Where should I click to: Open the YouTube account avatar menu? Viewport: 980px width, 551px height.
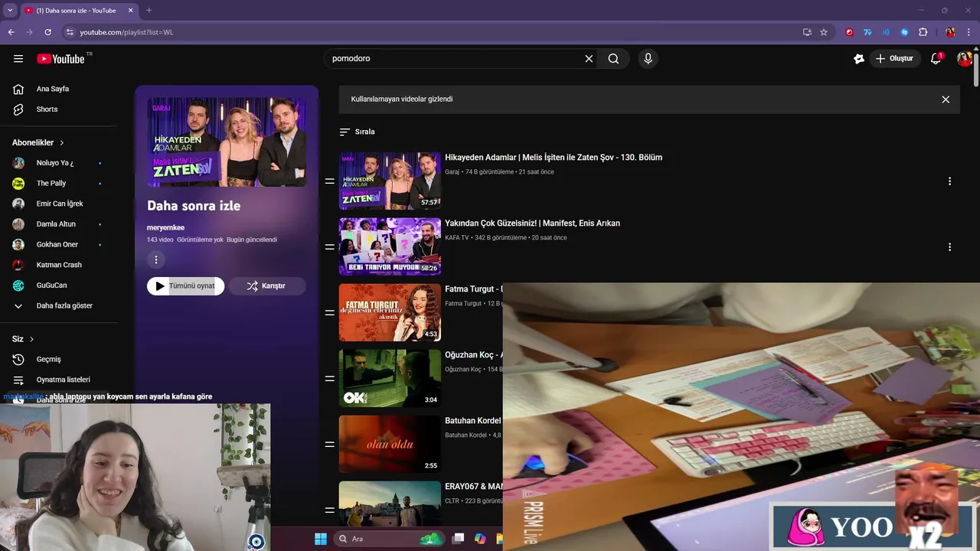click(965, 59)
